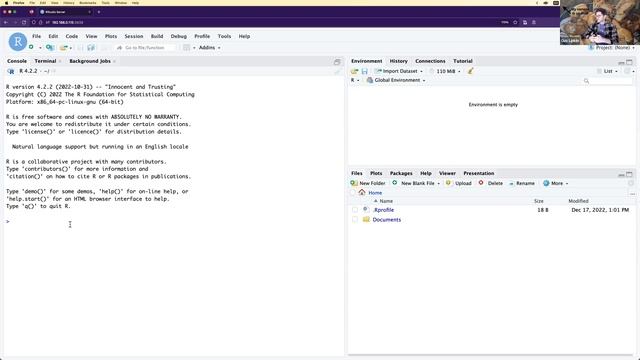The image size is (640, 360).
Task: Select the Files tab
Action: pyautogui.click(x=356, y=173)
